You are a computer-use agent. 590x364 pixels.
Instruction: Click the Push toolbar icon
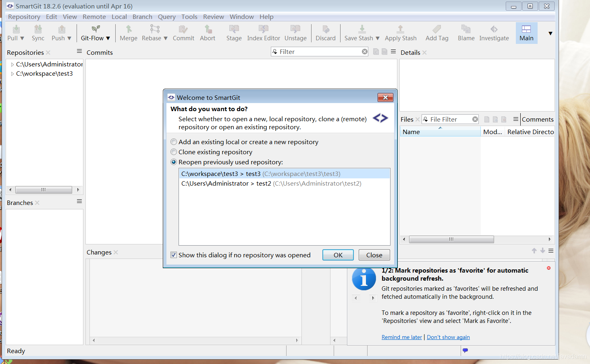61,29
